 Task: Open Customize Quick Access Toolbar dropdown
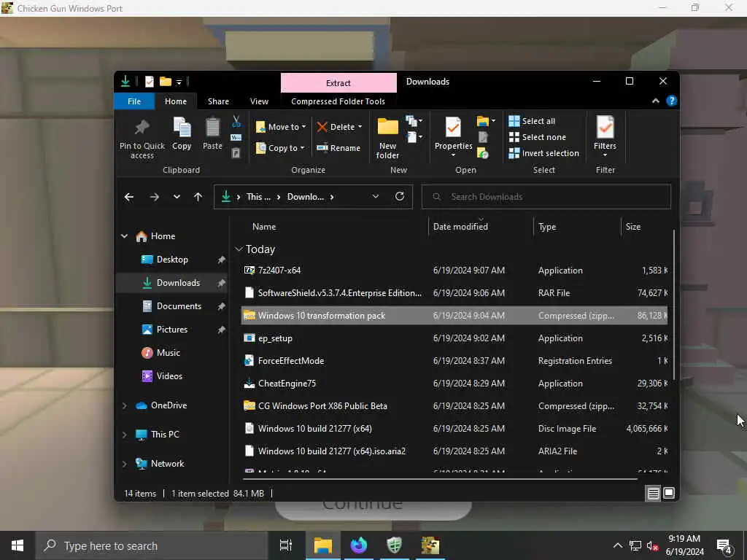179,82
